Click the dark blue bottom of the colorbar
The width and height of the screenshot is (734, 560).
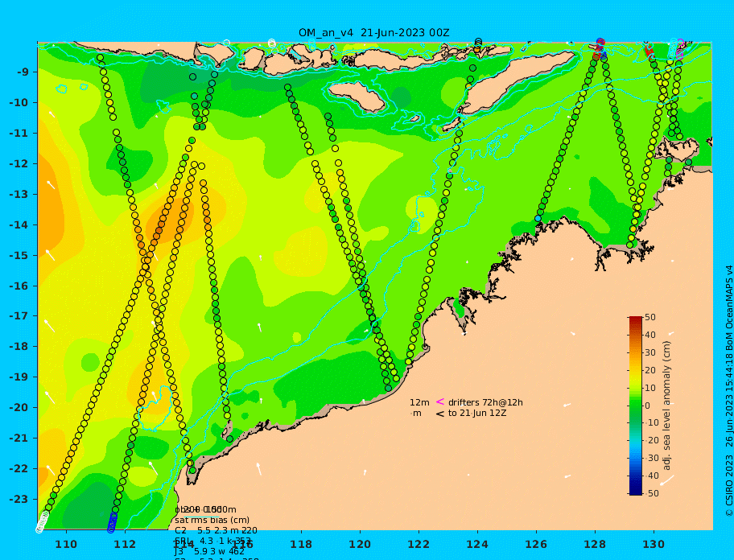point(636,492)
